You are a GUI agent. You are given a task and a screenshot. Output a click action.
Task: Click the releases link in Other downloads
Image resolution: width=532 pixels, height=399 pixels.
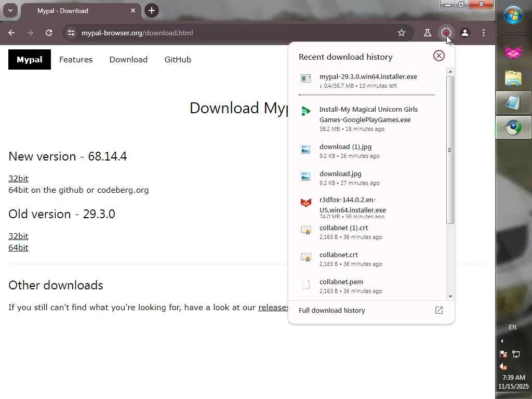[273, 308]
